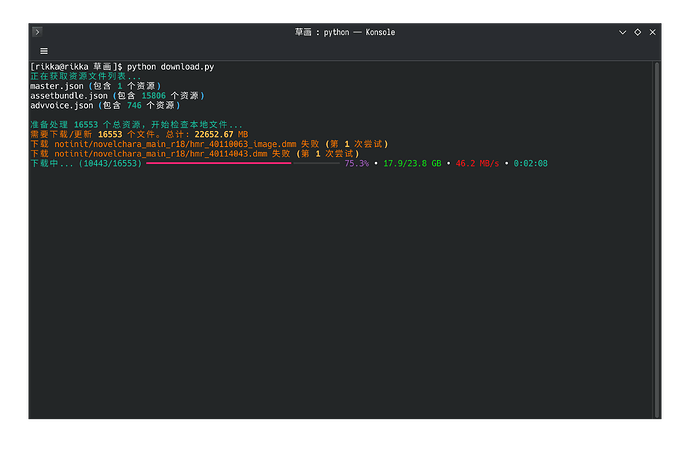Click the 'assetbundle.json' line
This screenshot has height=452, width=690.
click(117, 96)
